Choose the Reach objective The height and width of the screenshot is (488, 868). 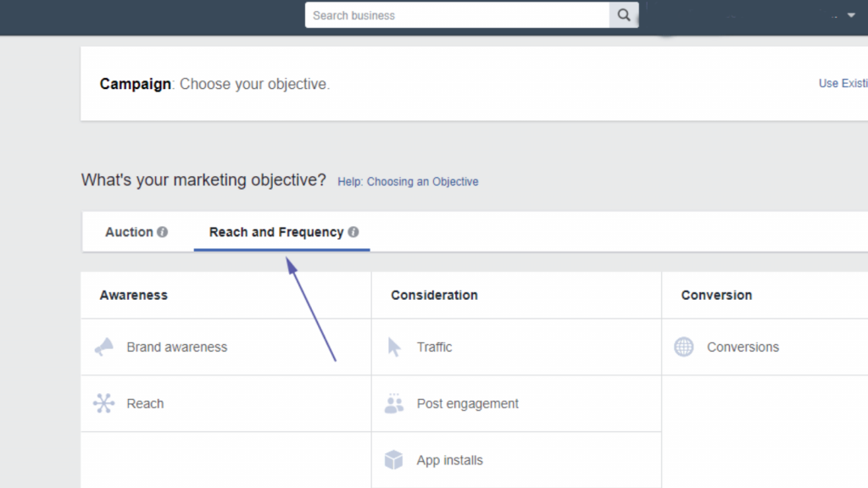click(225, 403)
